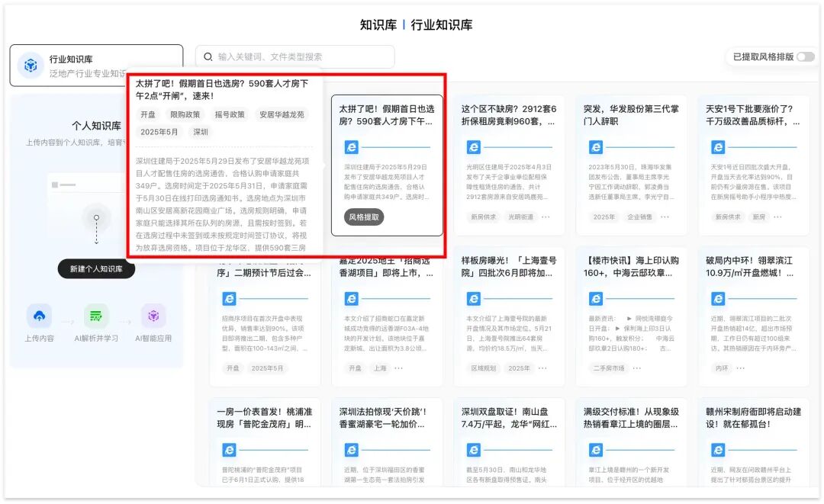Click the 行业知识库 cube icon
The image size is (824, 504).
31,65
